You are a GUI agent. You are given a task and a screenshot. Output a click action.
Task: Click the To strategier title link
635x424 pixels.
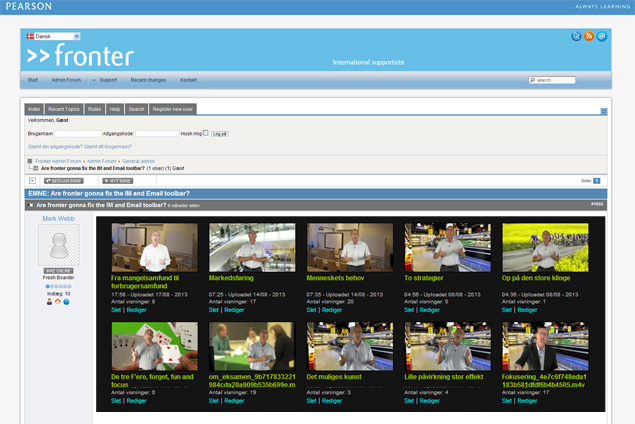point(424,278)
